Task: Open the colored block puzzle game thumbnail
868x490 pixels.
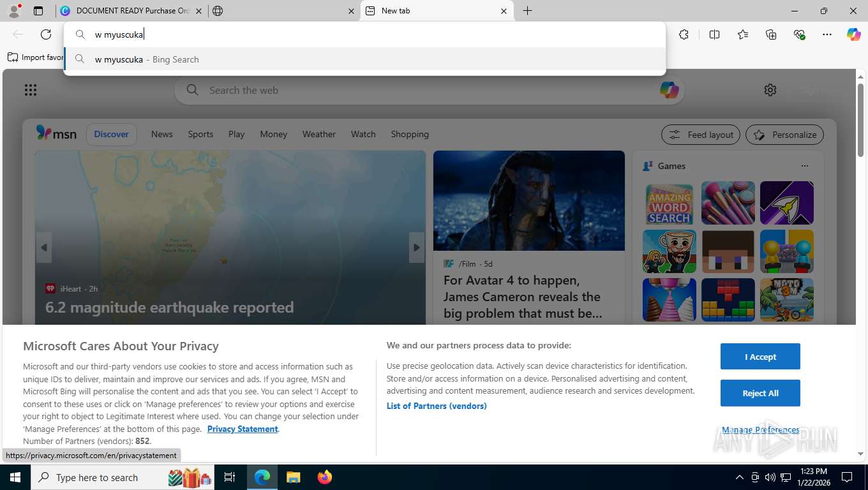Action: click(728, 299)
